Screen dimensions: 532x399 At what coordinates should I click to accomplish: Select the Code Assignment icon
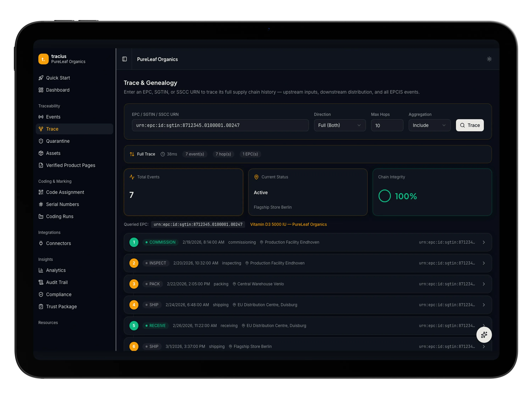coord(41,192)
